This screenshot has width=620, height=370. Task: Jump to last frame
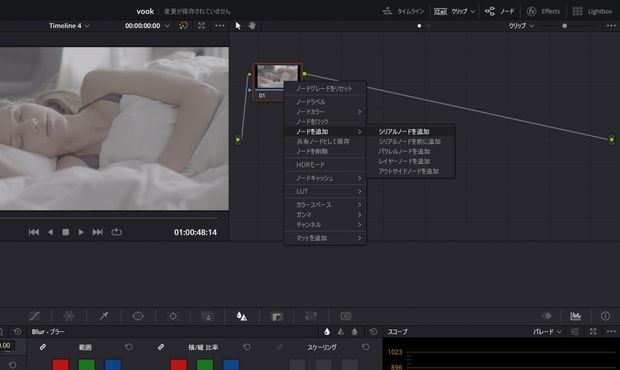tap(97, 232)
